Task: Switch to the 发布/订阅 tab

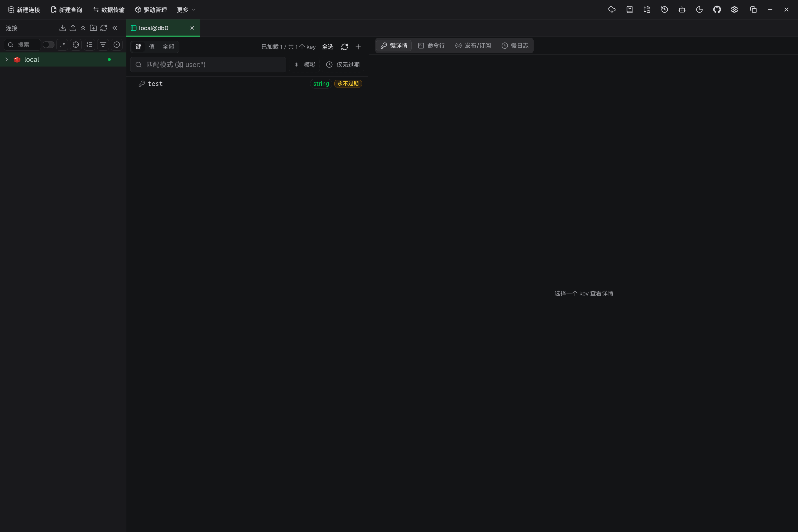Action: click(x=473, y=46)
